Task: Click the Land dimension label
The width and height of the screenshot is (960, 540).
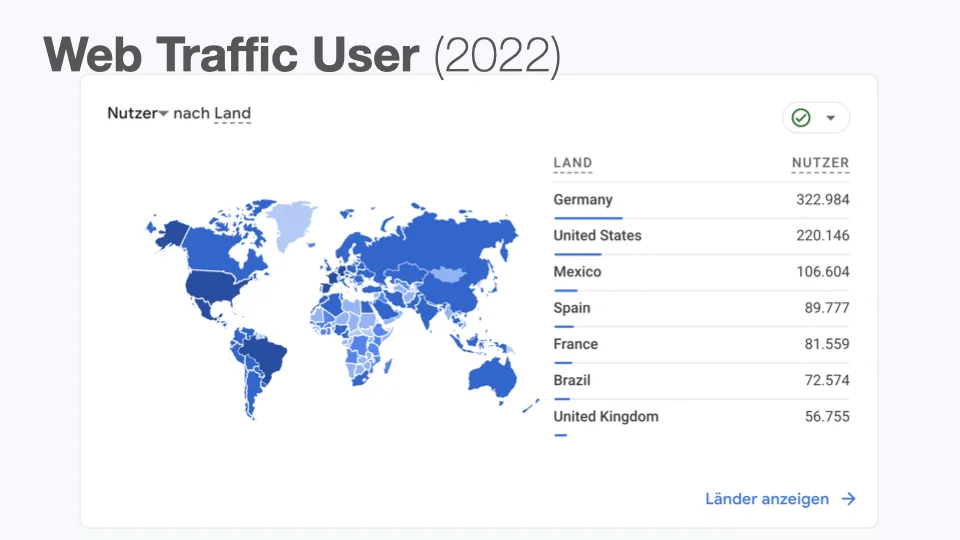Action: pyautogui.click(x=232, y=113)
